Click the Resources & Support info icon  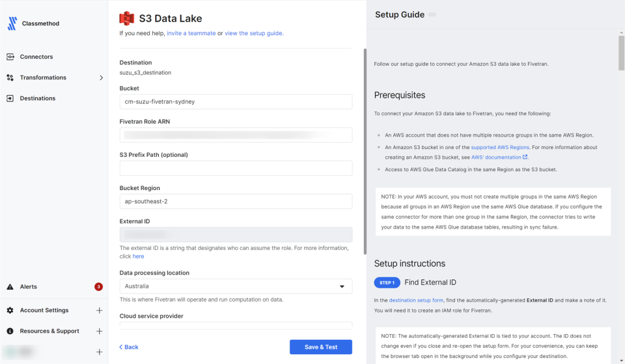(x=10, y=331)
